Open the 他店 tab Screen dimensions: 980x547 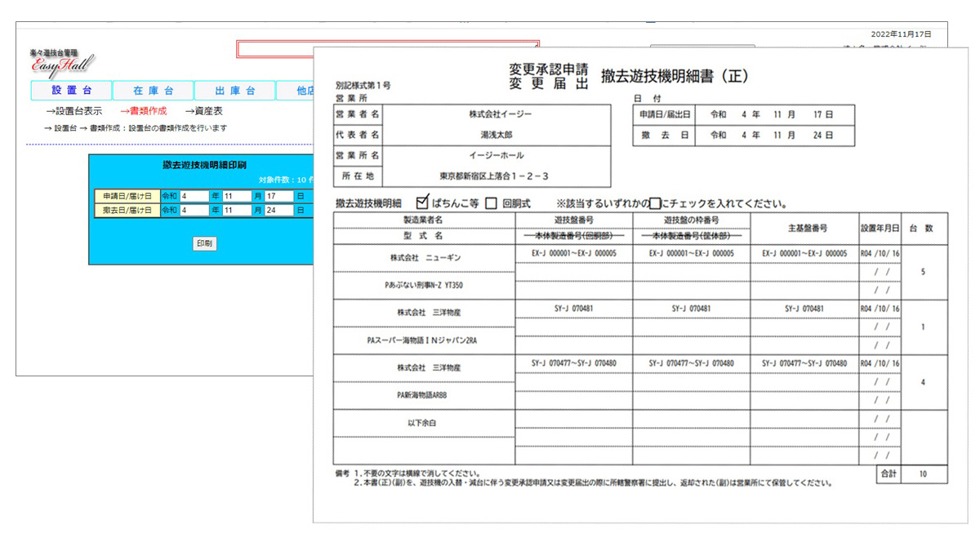pos(296,91)
